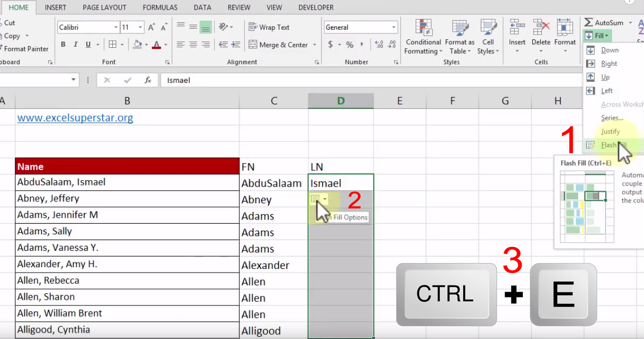
Task: Click the Insert cells icon
Action: pyautogui.click(x=517, y=28)
